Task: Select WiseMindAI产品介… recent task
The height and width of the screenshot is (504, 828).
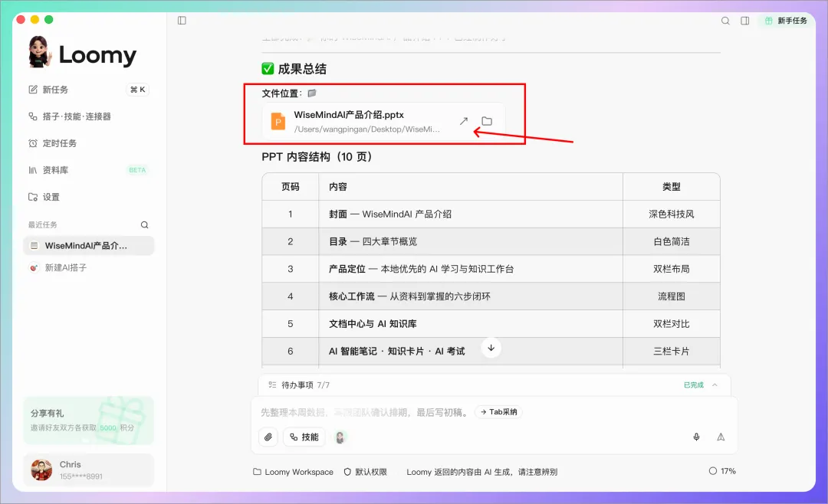Action: tap(88, 246)
